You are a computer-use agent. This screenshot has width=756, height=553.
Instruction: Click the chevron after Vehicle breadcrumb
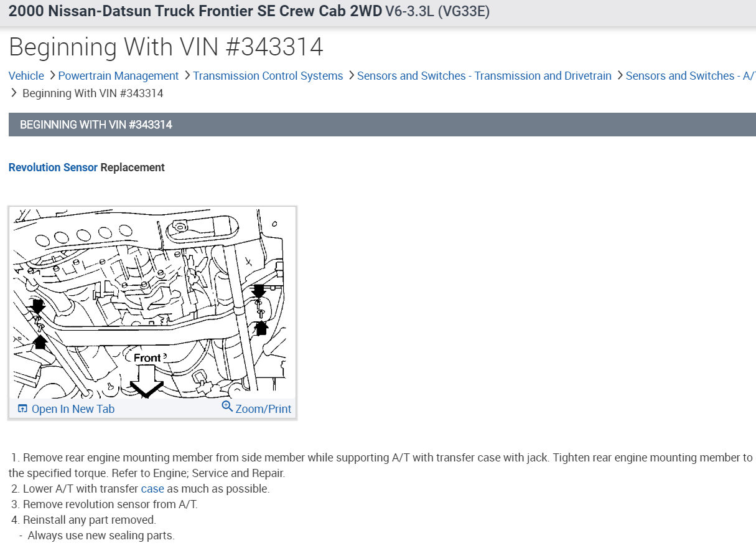[52, 76]
